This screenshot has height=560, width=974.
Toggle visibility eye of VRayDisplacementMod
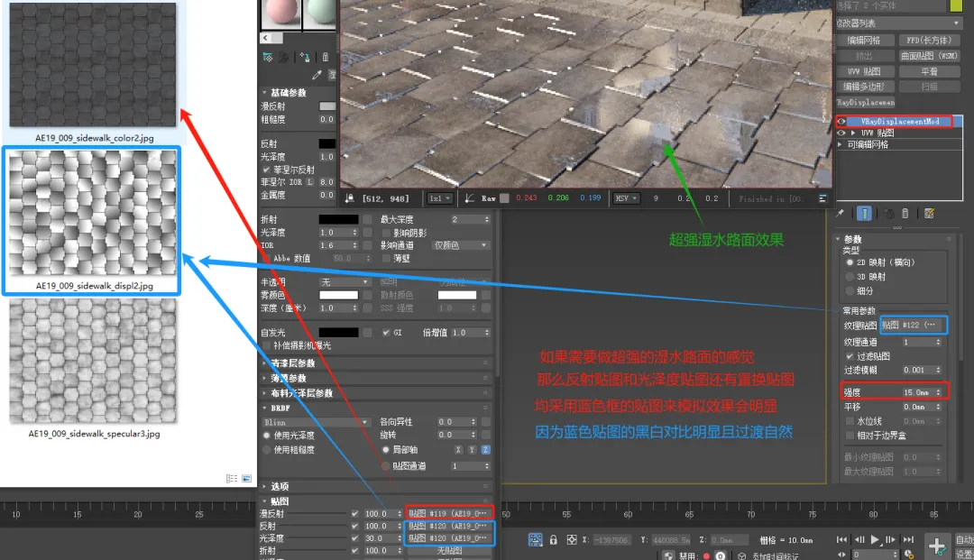[841, 122]
